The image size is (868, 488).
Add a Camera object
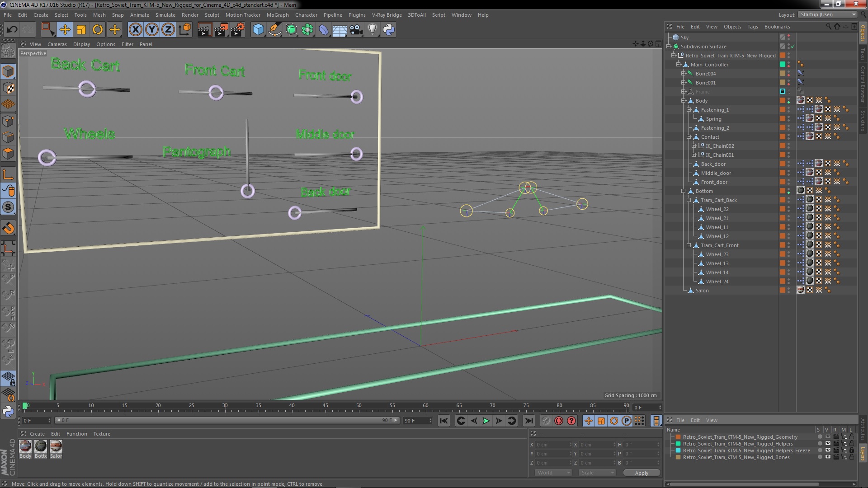356,30
